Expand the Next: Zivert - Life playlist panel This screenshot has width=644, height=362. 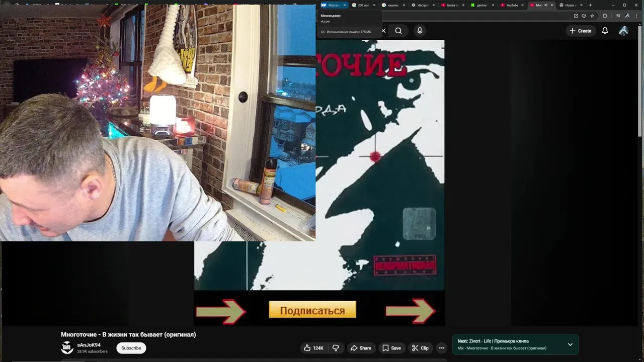pos(570,344)
